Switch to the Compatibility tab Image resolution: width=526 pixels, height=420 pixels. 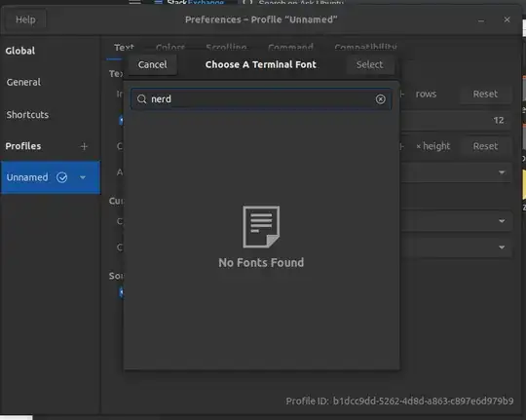(365, 48)
